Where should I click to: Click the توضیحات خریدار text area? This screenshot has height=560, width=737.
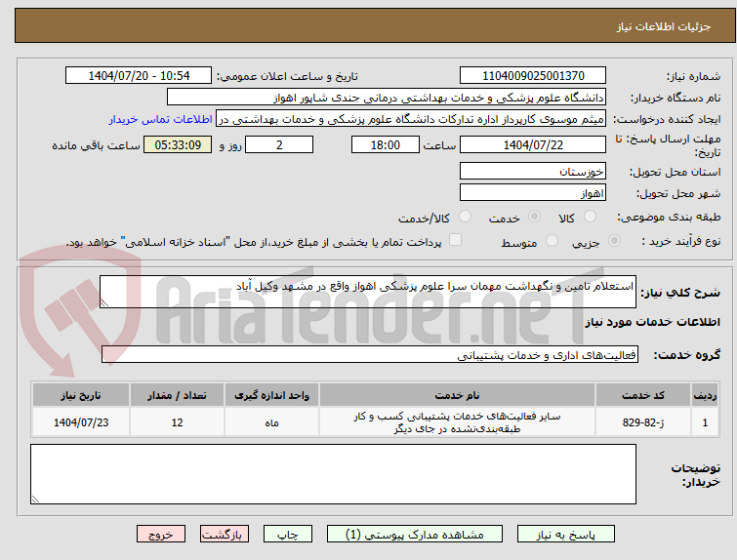coord(333,474)
